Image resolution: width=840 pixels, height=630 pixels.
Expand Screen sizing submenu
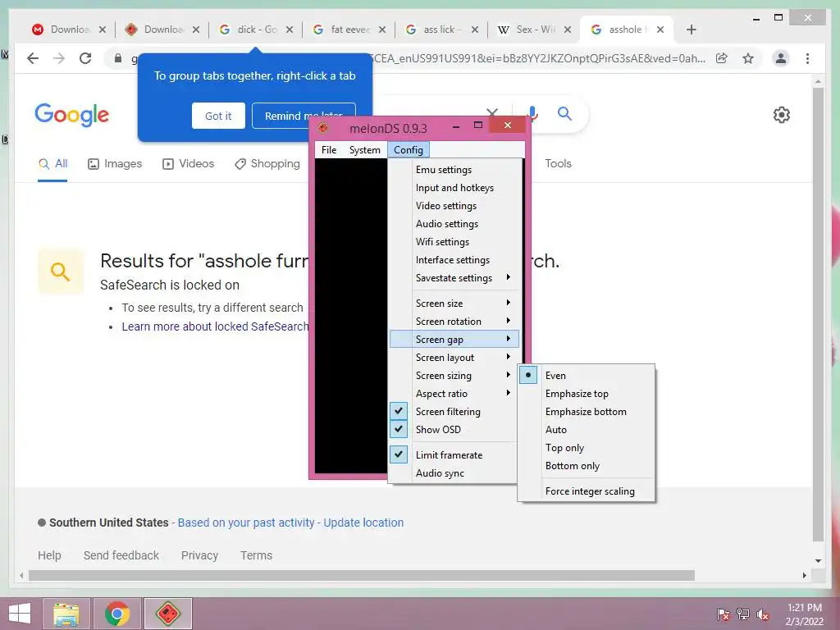(x=453, y=376)
